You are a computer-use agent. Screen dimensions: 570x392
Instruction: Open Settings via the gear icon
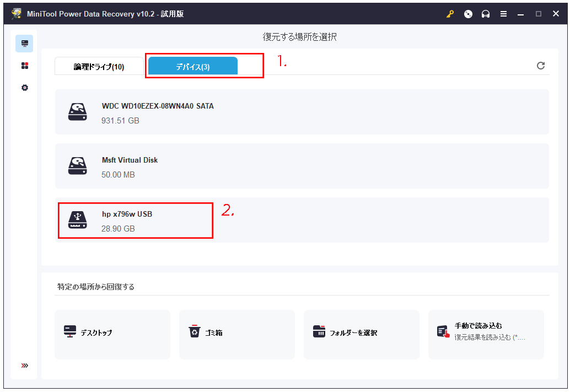point(24,87)
